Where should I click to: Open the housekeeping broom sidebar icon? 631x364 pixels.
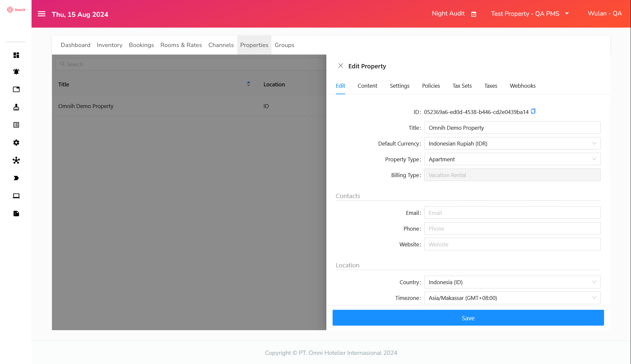[x=16, y=107]
